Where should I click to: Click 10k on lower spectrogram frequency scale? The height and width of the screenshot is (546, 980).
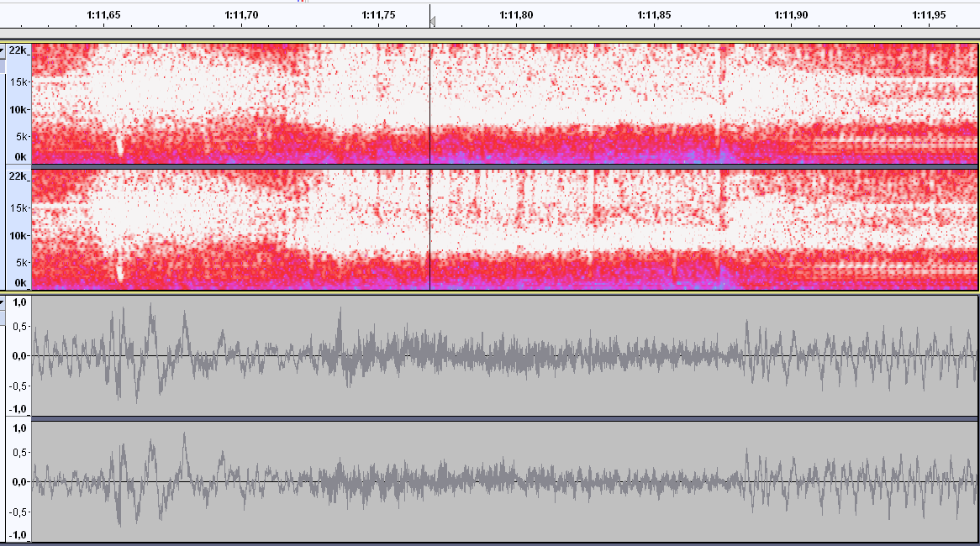coord(18,236)
